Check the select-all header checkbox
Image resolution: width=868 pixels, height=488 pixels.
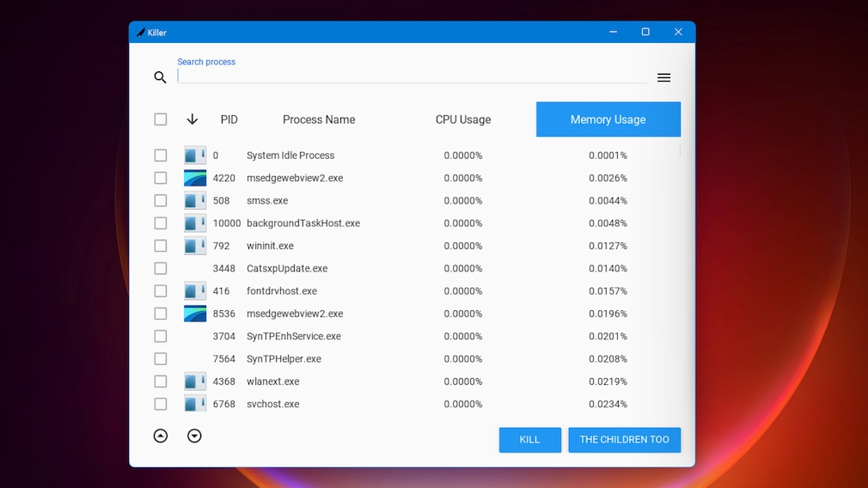pos(161,119)
